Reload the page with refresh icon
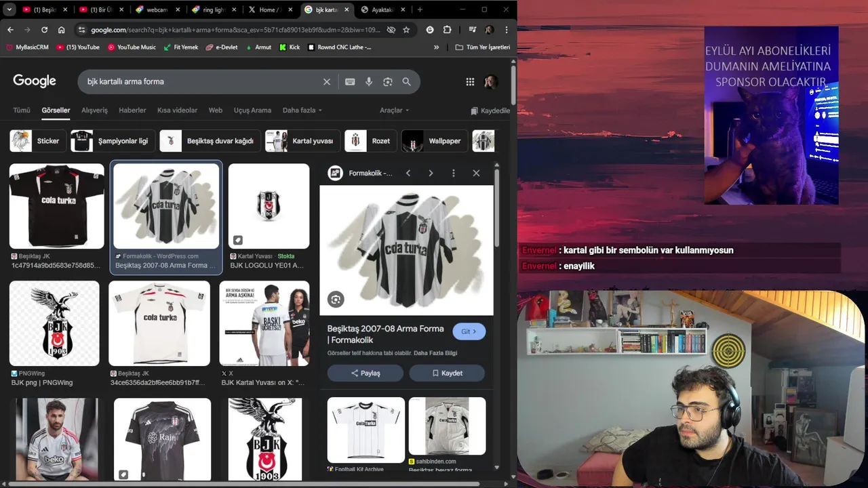The image size is (868, 488). point(44,30)
